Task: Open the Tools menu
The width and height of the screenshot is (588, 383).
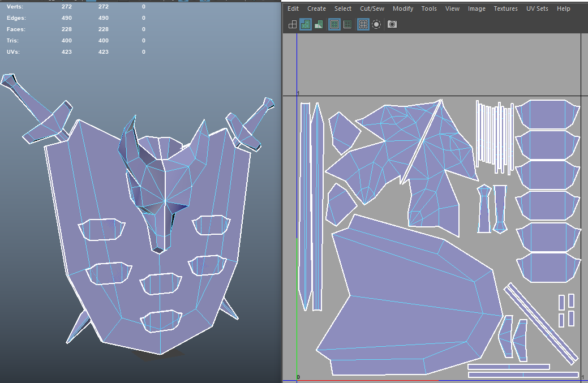Action: point(429,8)
